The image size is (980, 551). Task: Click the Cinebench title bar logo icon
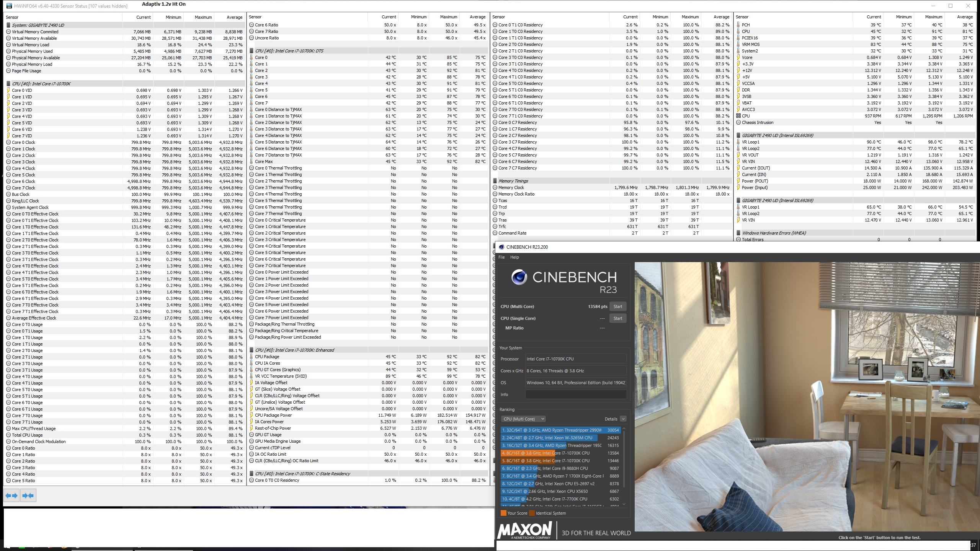(501, 247)
